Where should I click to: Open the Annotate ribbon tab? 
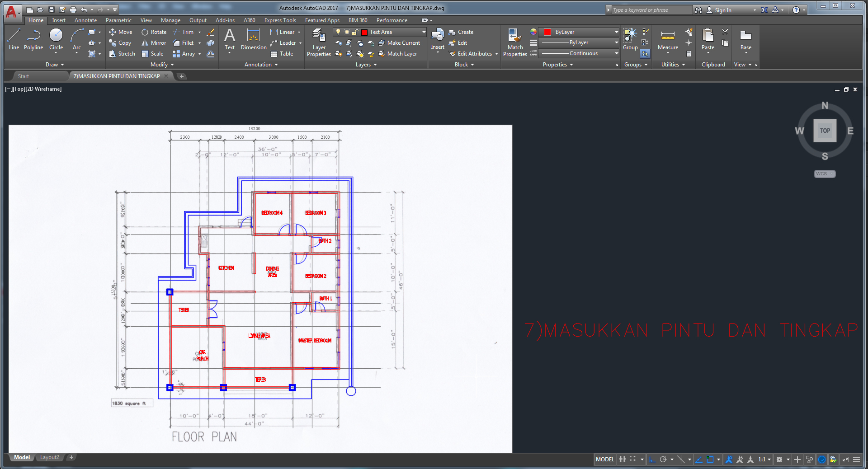[85, 20]
